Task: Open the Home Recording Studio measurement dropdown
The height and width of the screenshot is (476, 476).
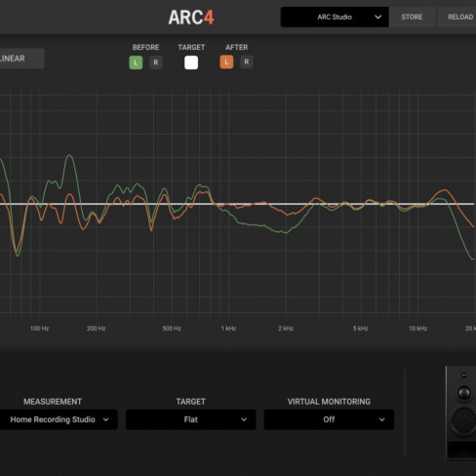Action: pos(58,419)
